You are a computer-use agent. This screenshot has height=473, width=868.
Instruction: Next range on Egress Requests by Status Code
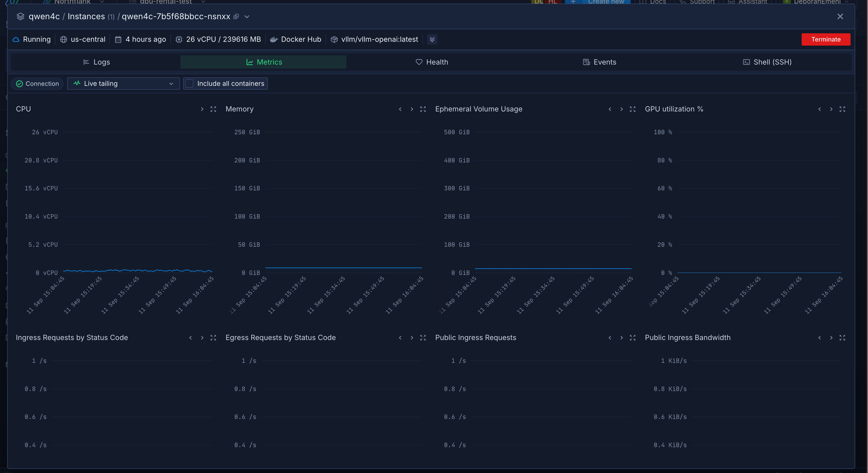411,337
